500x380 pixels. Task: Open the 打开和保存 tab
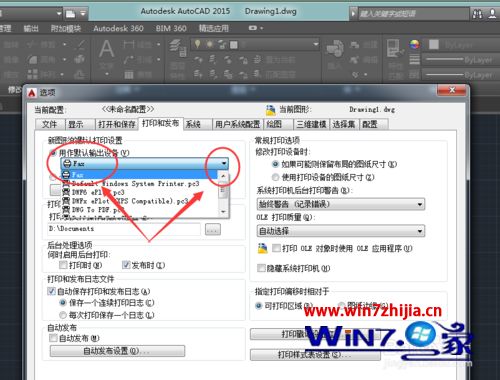coord(117,124)
